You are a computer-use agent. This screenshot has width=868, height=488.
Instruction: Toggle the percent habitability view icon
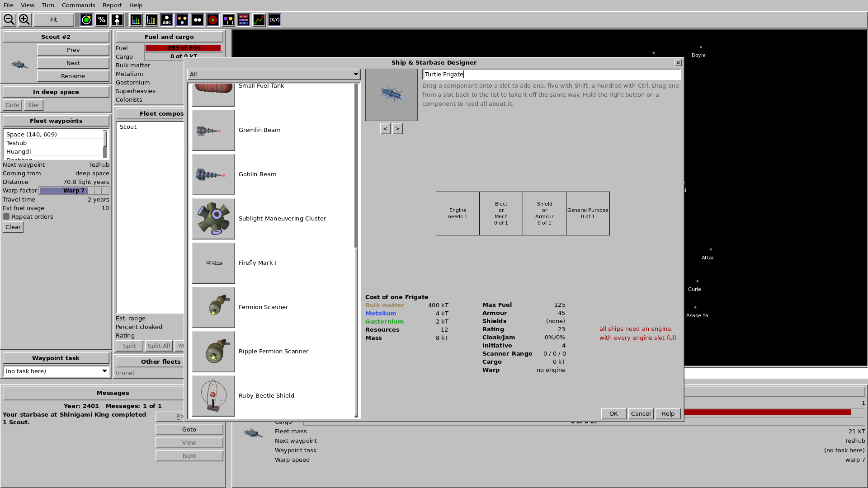point(102,20)
